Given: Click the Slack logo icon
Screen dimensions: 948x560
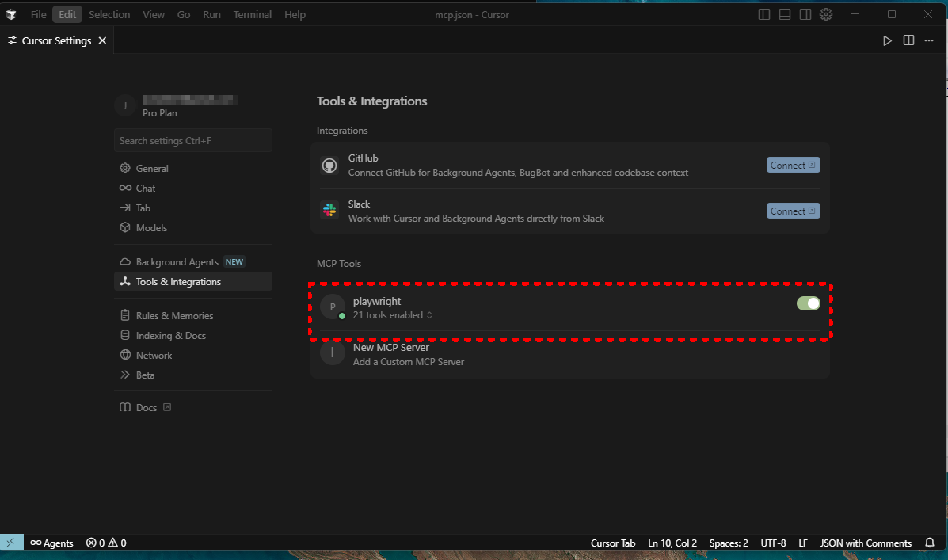Looking at the screenshot, I should pos(329,211).
